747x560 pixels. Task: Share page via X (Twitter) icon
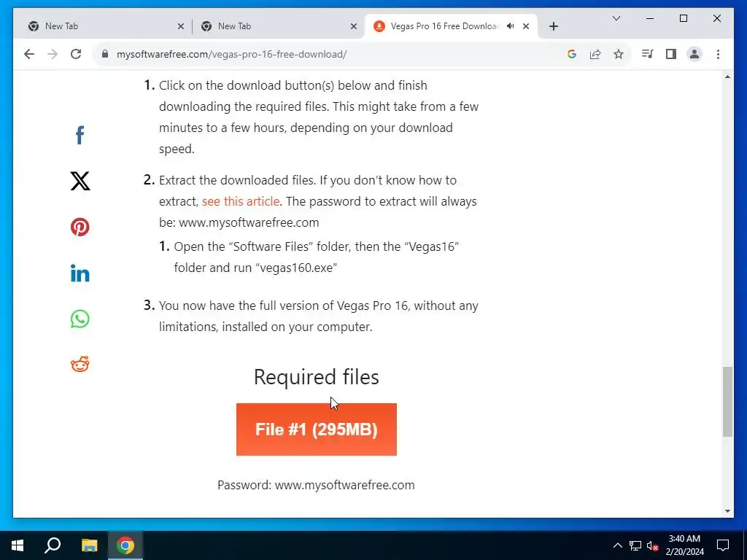tap(80, 181)
